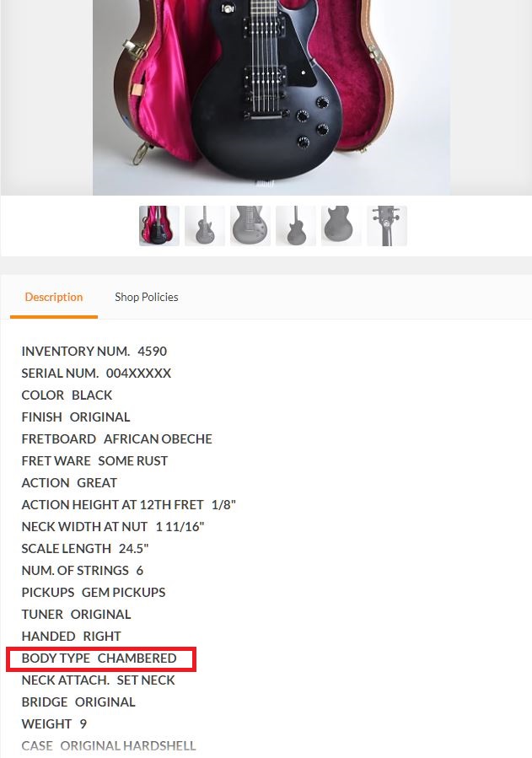Click the FRET WARE SOME RUST line
Viewport: 532px width, 758px height.
pyautogui.click(x=94, y=460)
